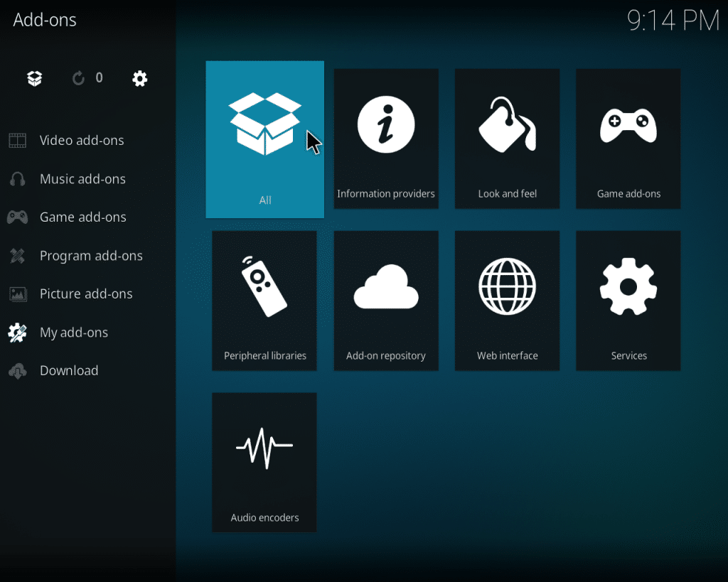
Task: Select the Web interface globe tile
Action: (507, 300)
